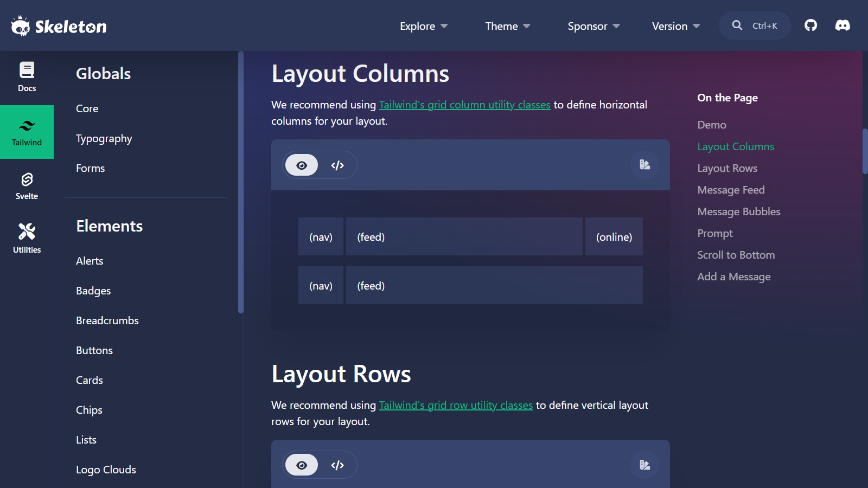This screenshot has height=488, width=868.
Task: Click the Elements sidebar heading
Action: click(109, 226)
